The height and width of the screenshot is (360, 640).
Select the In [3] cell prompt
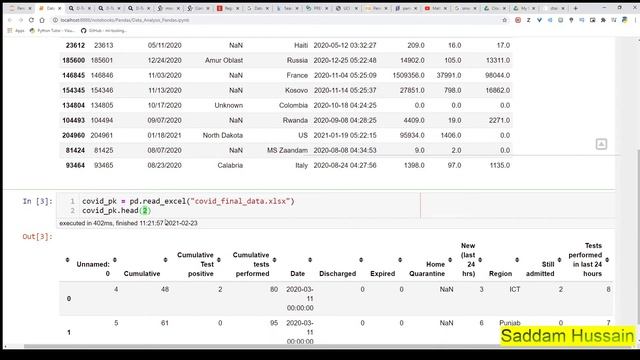[38, 201]
